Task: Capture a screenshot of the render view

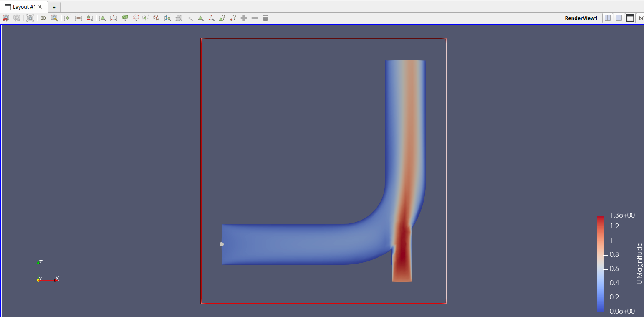Action: click(30, 18)
